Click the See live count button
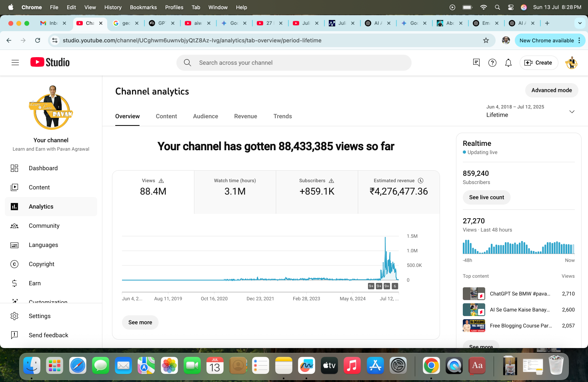The height and width of the screenshot is (382, 588). tap(486, 197)
